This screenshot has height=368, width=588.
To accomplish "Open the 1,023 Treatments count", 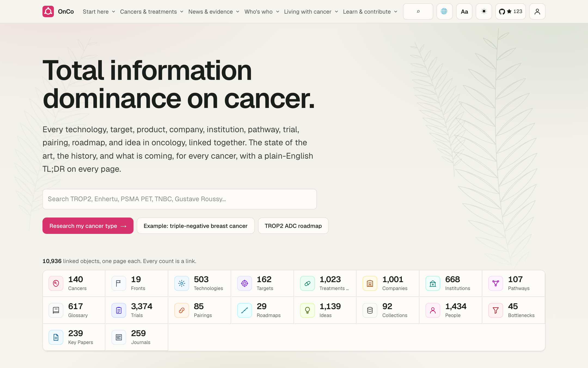I will (325, 283).
